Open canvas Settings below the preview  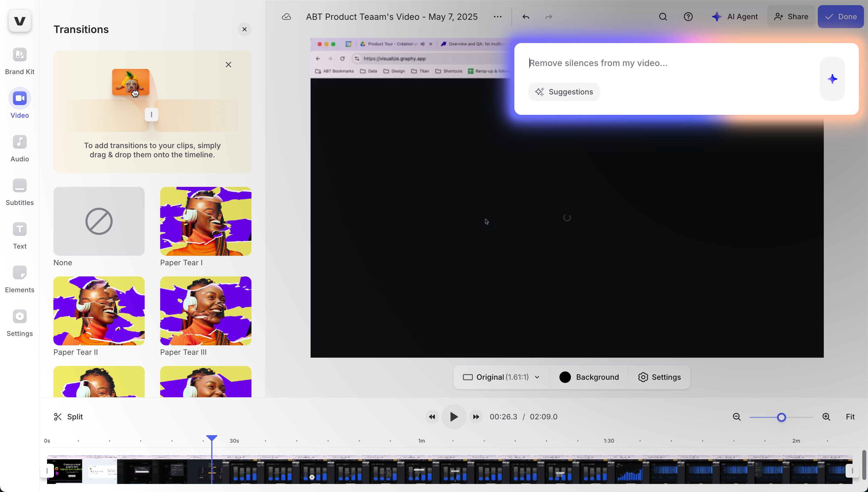click(659, 377)
